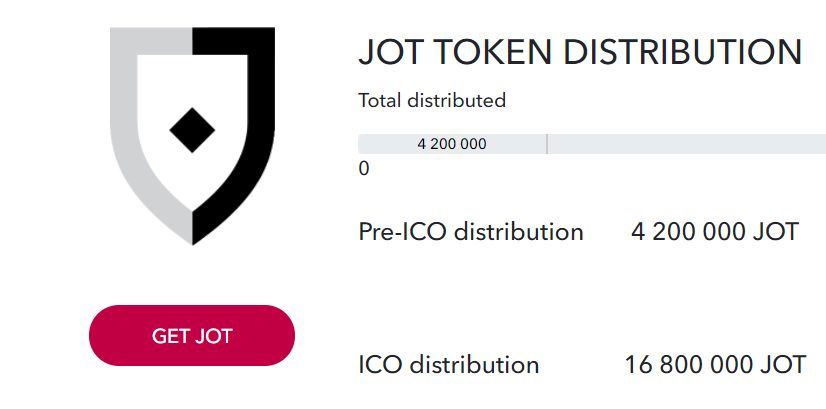The height and width of the screenshot is (409, 826).
Task: Click the 16 800 000 JOT amount
Action: coord(715,365)
